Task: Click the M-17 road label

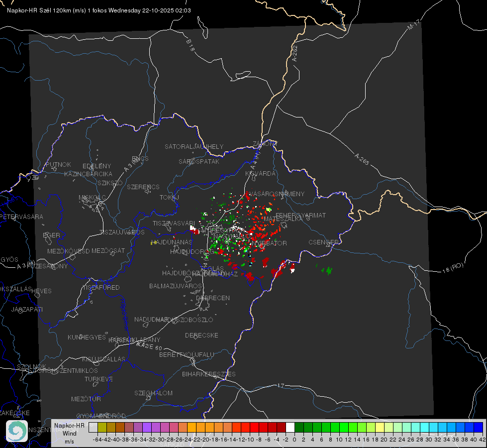Action: (413, 25)
